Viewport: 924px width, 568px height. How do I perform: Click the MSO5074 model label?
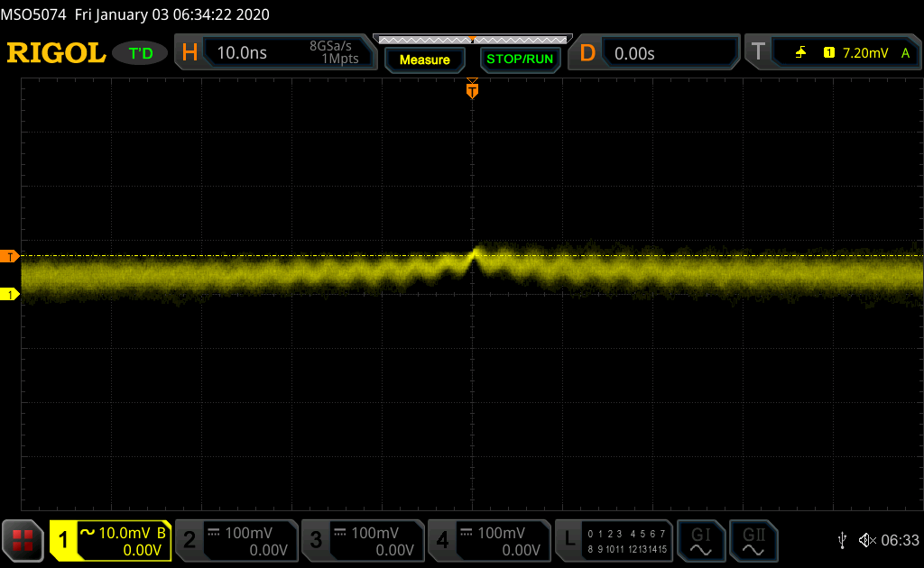[x=33, y=14]
